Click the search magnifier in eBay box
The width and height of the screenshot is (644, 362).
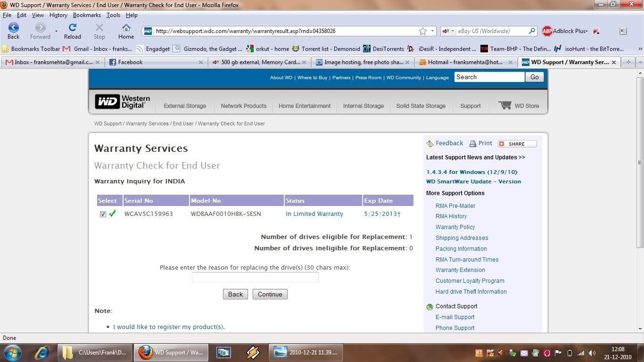(532, 31)
